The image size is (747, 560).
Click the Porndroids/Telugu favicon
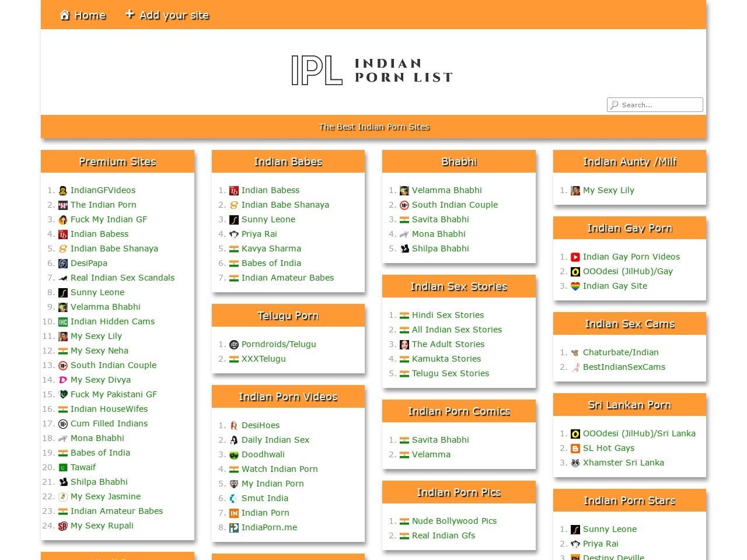(234, 345)
